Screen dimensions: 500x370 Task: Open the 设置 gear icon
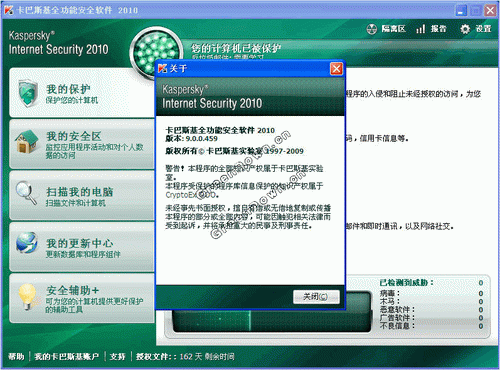(465, 29)
